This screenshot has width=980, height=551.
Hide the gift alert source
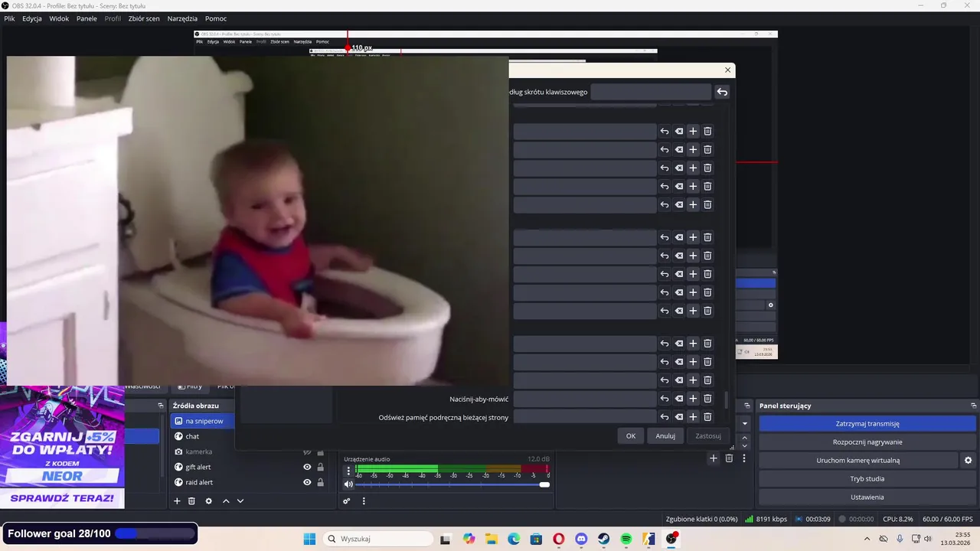click(307, 467)
